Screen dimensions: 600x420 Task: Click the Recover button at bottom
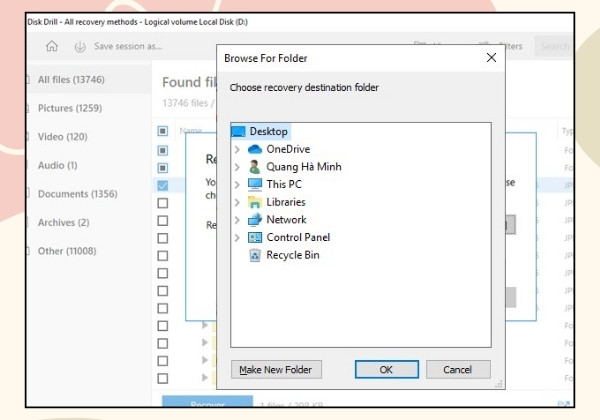coord(207,402)
